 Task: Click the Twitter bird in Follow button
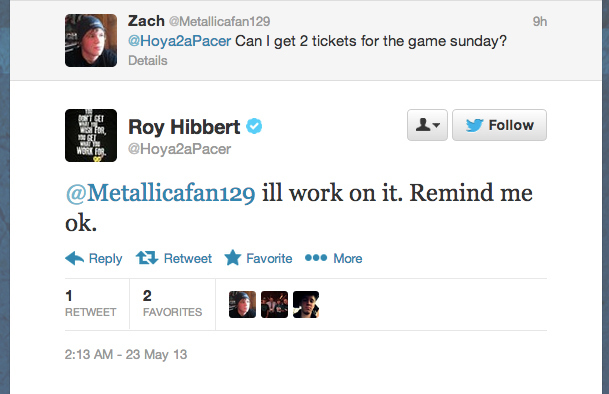(x=474, y=125)
